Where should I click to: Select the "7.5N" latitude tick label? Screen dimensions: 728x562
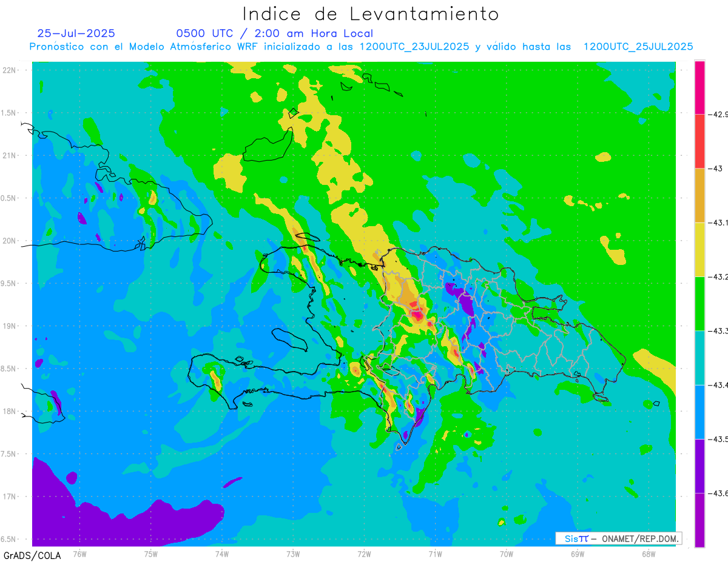click(x=9, y=454)
